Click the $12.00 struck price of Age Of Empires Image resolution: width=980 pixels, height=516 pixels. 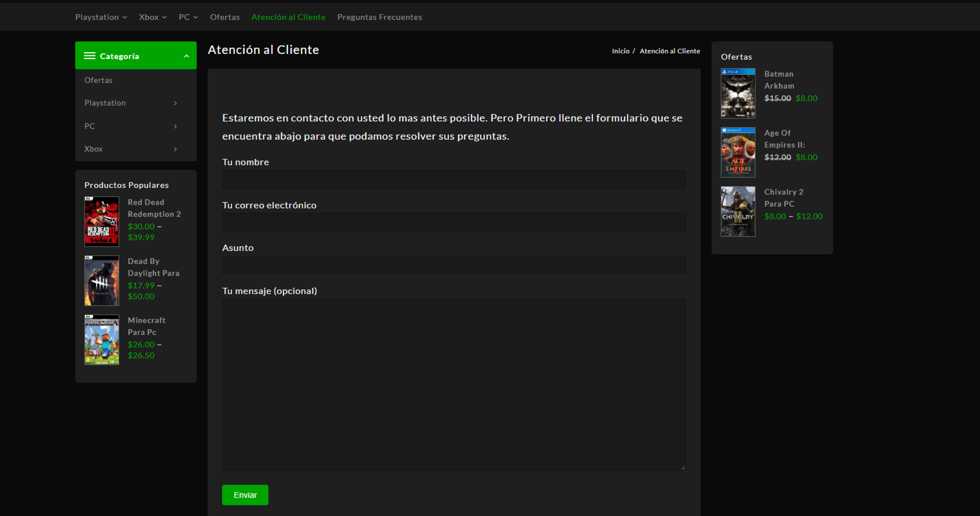coord(778,157)
